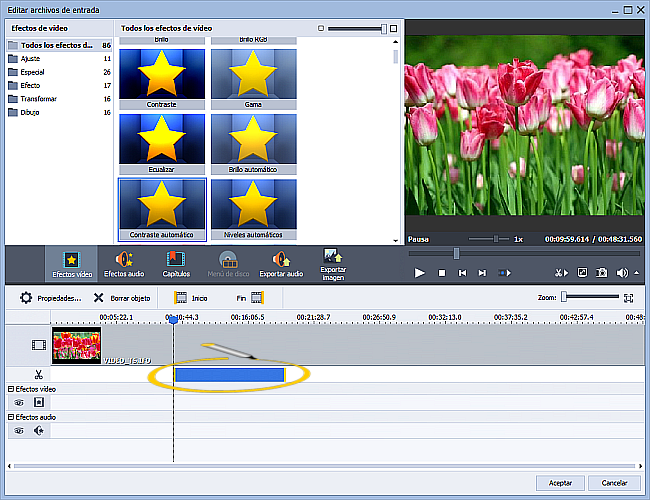Collapse the Efectos audio track group
The image size is (650, 500).
coord(11,417)
